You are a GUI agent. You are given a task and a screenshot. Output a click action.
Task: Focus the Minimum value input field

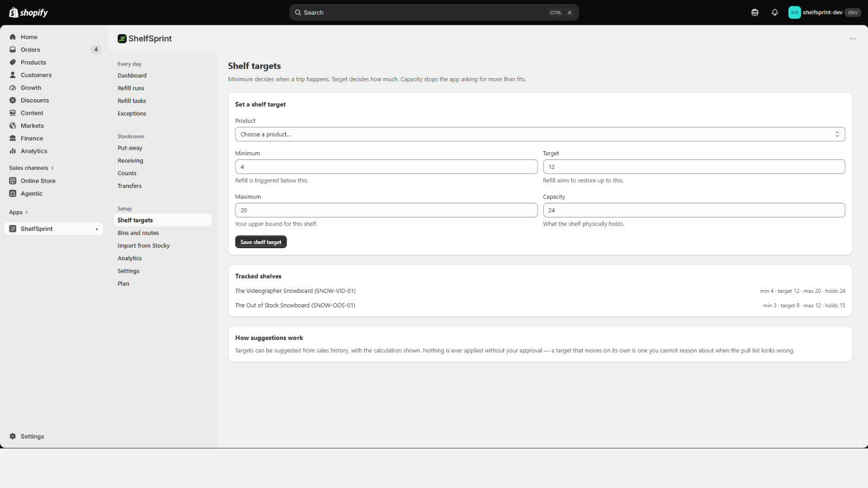coord(386,167)
